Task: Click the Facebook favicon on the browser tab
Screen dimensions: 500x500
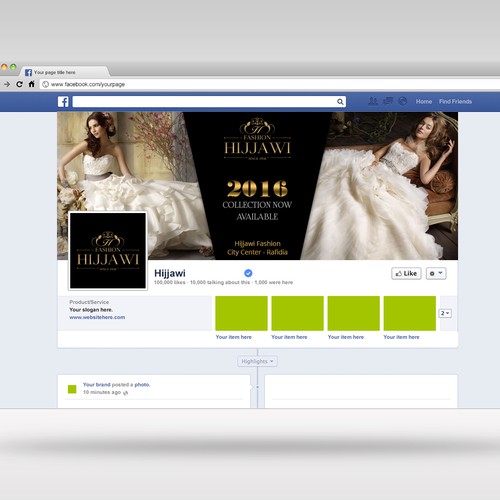Action: point(28,72)
